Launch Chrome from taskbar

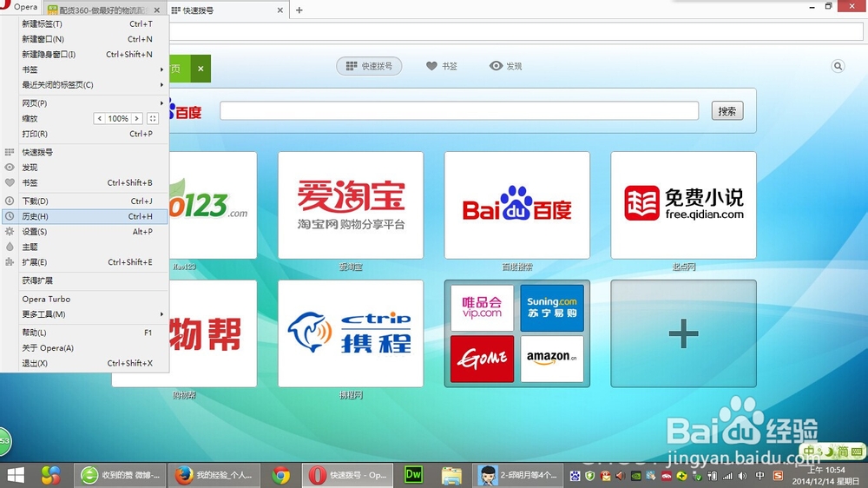pos(280,475)
